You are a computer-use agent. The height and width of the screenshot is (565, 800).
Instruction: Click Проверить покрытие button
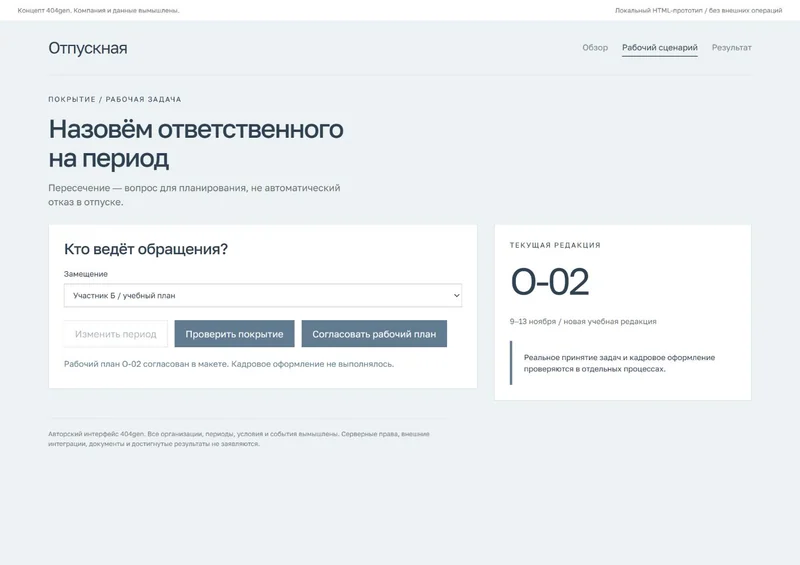(x=234, y=334)
